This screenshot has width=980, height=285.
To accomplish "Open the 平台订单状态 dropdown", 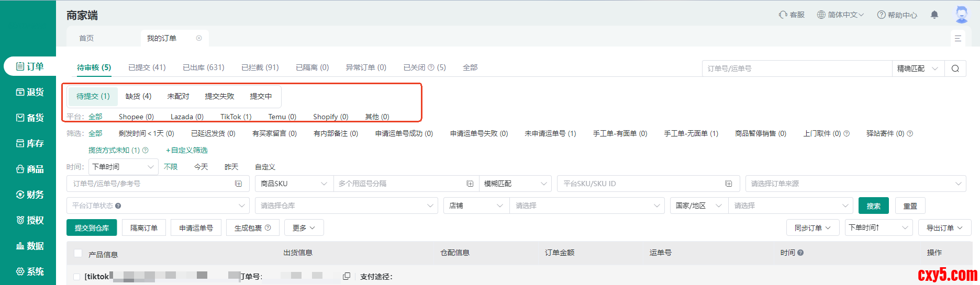I will pos(158,206).
